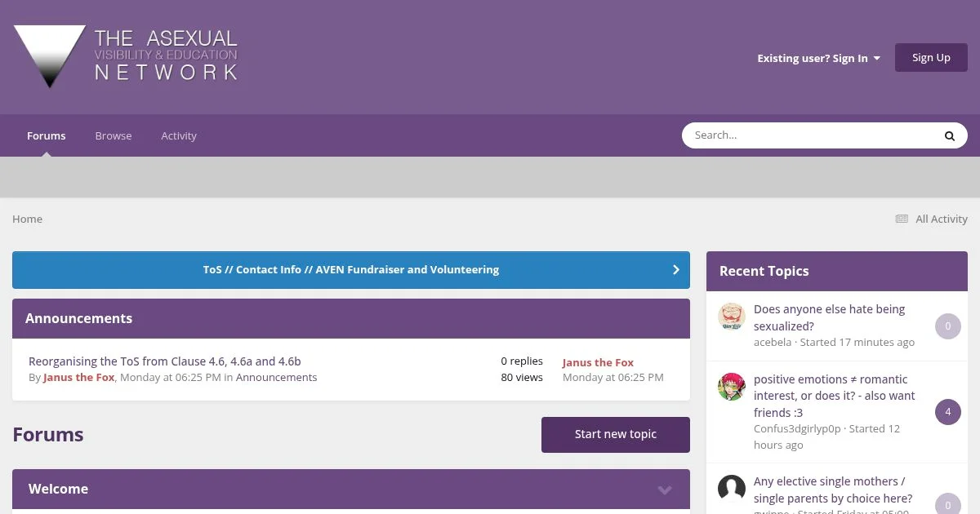
Task: Go to Home breadcrumb
Action: click(27, 219)
